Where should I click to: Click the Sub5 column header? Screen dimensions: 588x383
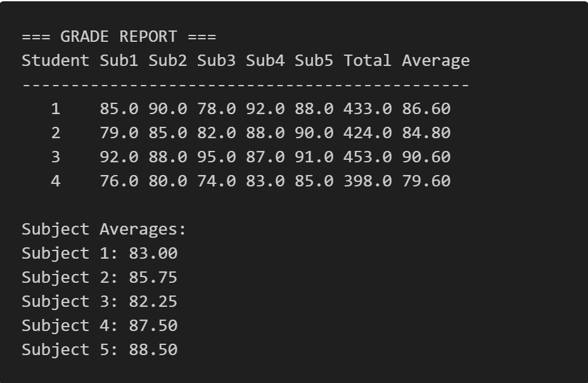[314, 61]
